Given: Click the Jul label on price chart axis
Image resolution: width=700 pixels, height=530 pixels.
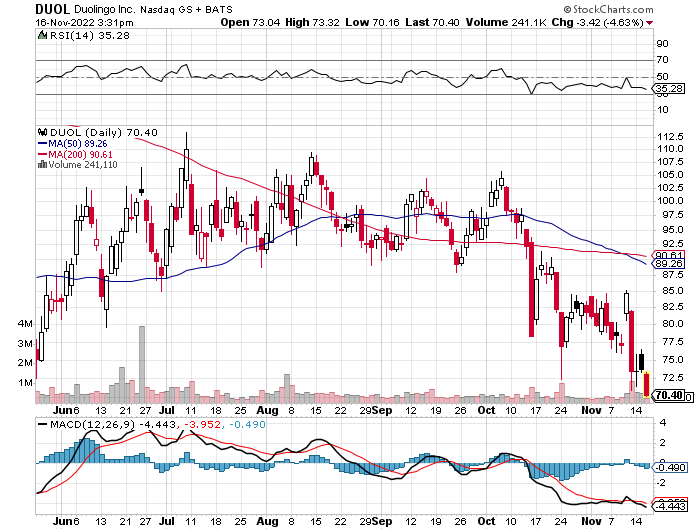Looking at the screenshot, I should tap(167, 410).
